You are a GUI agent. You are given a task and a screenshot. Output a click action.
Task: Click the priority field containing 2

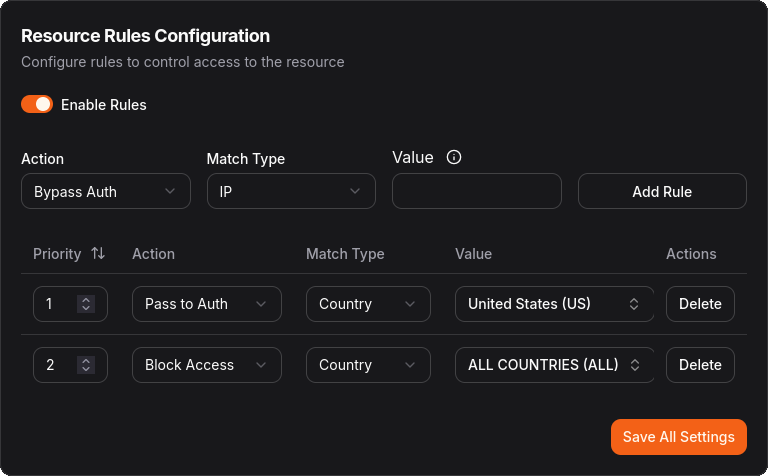coord(55,365)
